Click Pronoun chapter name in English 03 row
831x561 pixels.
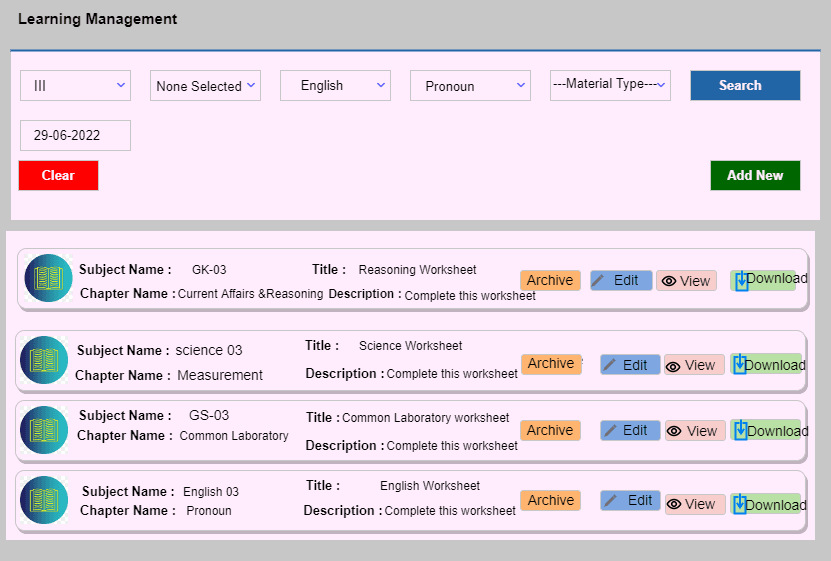click(209, 511)
